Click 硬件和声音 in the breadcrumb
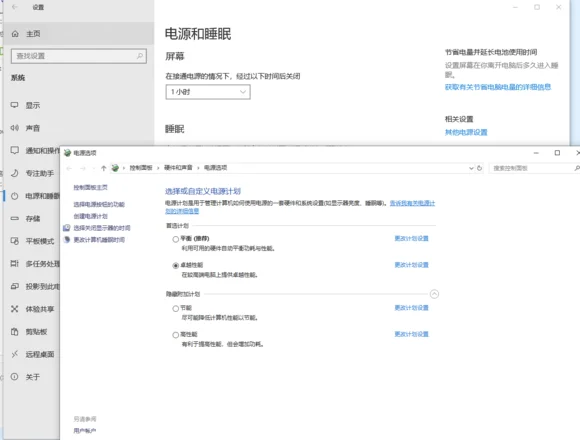Image resolution: width=580 pixels, height=440 pixels. [178, 168]
